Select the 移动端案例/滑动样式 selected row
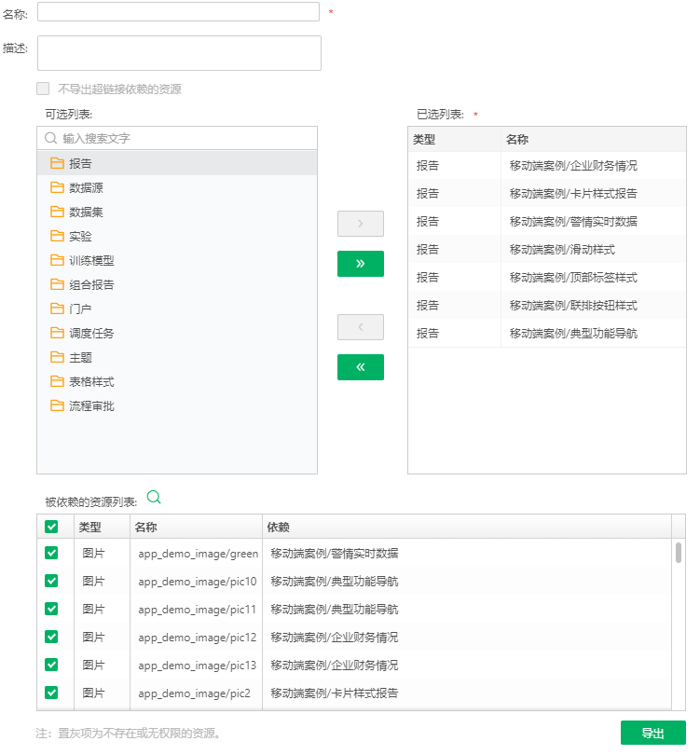This screenshot has width=700, height=755. pos(562,250)
